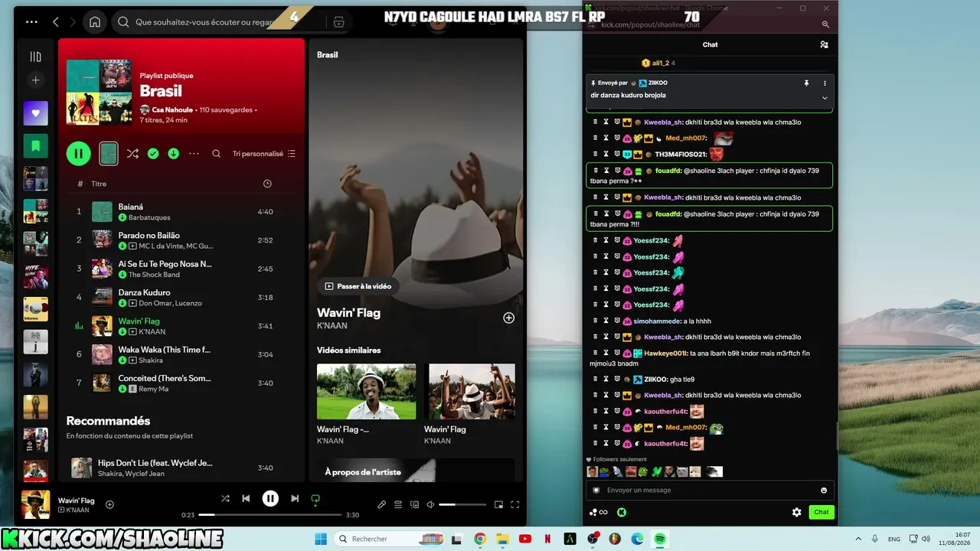Mute the Spotify volume
980x551 pixels.
point(430,504)
